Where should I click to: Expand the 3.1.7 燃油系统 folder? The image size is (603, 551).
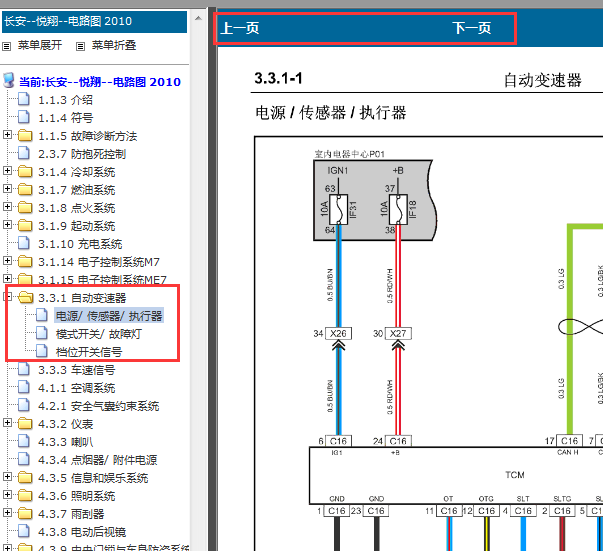(7, 189)
